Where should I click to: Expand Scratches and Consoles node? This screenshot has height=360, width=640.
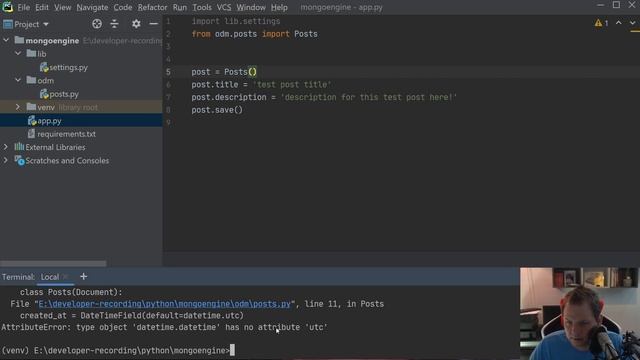[x=6, y=160]
